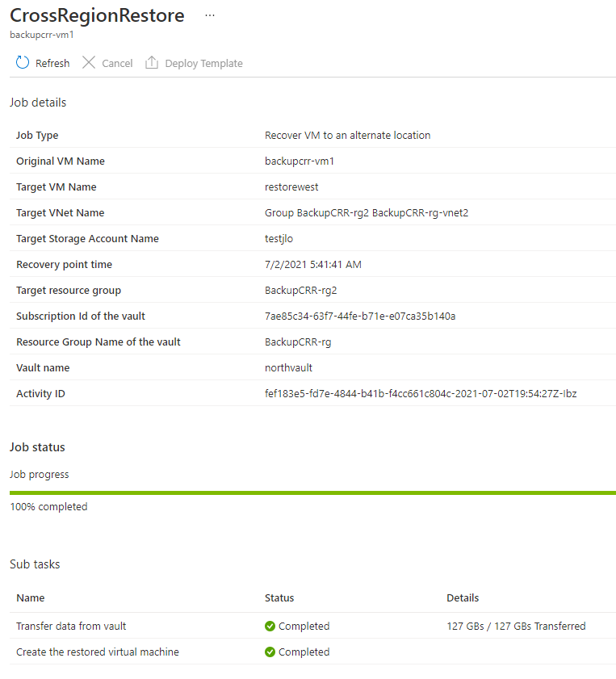
Task: Open the ellipsis menu beside CrossRegionRestore
Action: pyautogui.click(x=210, y=15)
